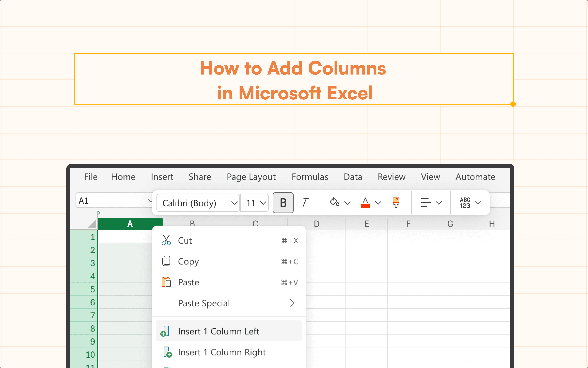588x368 pixels.
Task: Open the Share tab
Action: 200,177
